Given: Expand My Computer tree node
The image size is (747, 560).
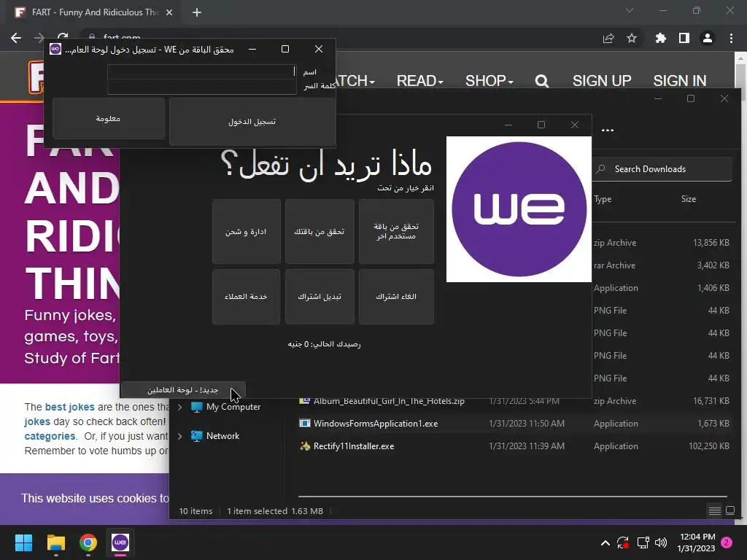Looking at the screenshot, I should click(179, 407).
